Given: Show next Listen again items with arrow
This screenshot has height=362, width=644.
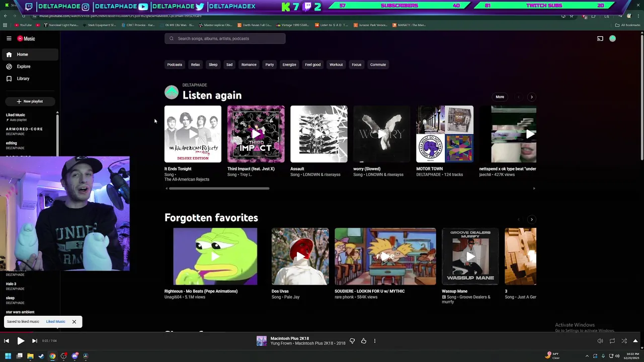Looking at the screenshot, I should pos(532,97).
